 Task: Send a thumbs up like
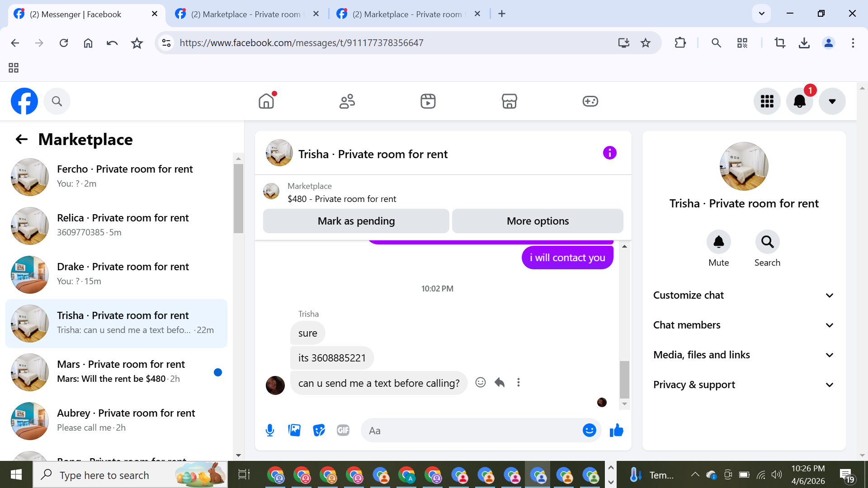tap(616, 430)
